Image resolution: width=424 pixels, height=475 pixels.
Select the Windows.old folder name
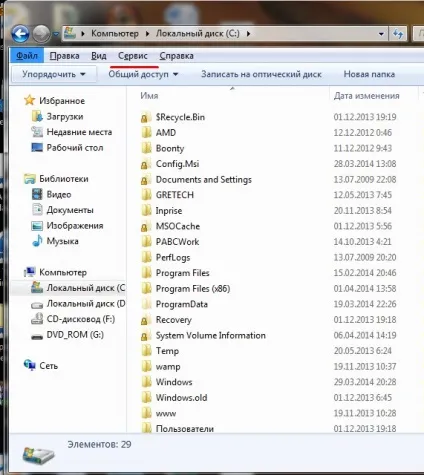(x=181, y=398)
